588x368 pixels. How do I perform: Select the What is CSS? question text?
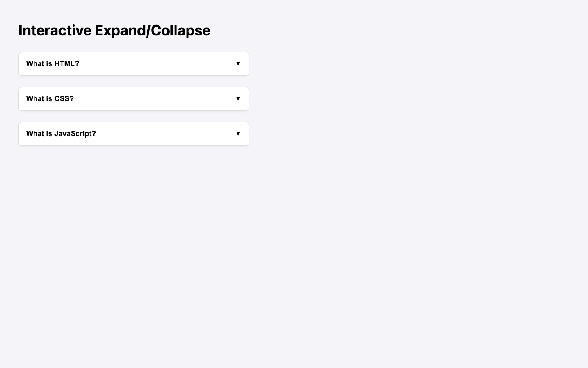coord(51,98)
